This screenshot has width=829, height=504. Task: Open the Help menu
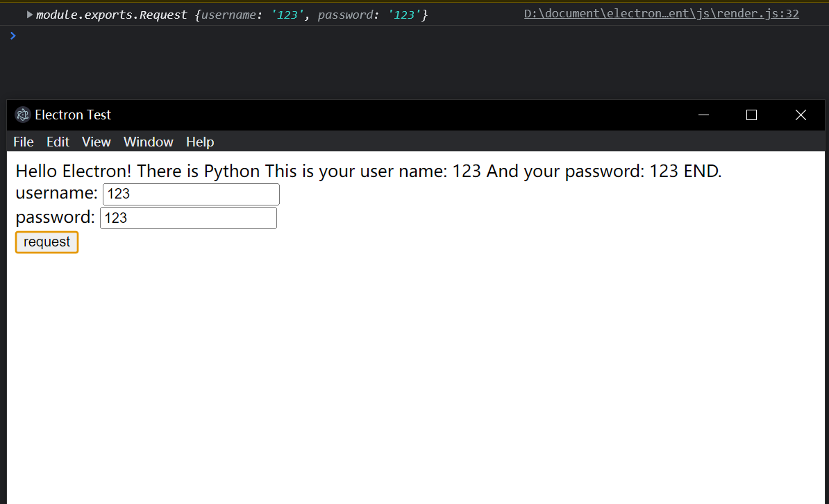click(x=200, y=142)
